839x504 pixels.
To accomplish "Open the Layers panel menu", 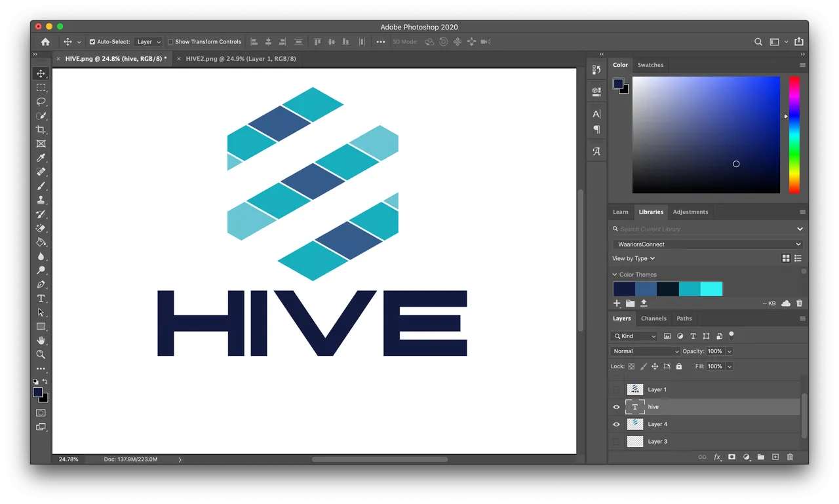I will coord(802,319).
